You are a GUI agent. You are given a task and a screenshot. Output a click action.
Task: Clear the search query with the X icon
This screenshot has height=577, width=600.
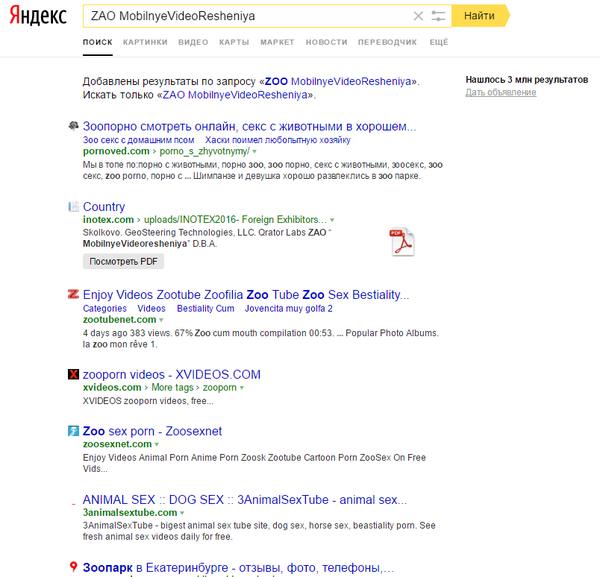[x=418, y=16]
